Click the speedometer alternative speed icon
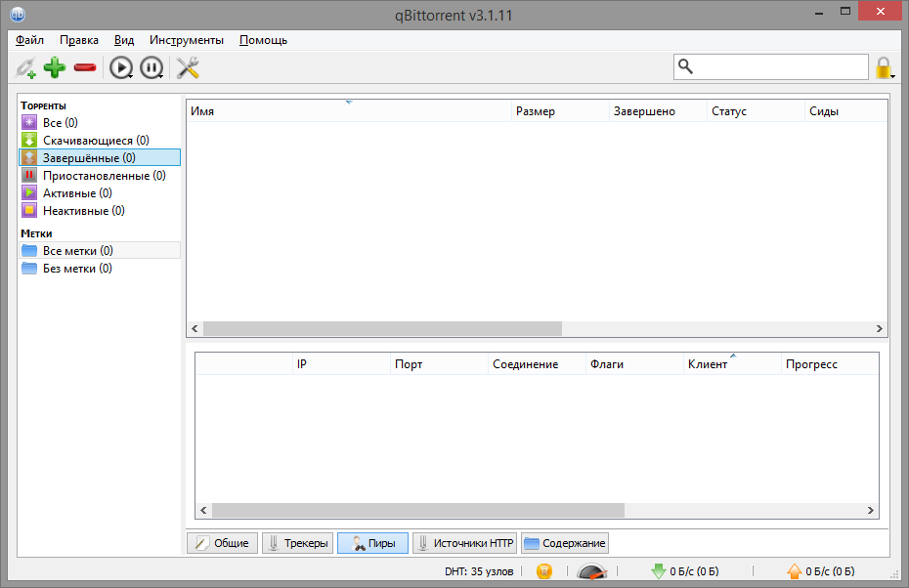This screenshot has width=909, height=588. pos(592,571)
